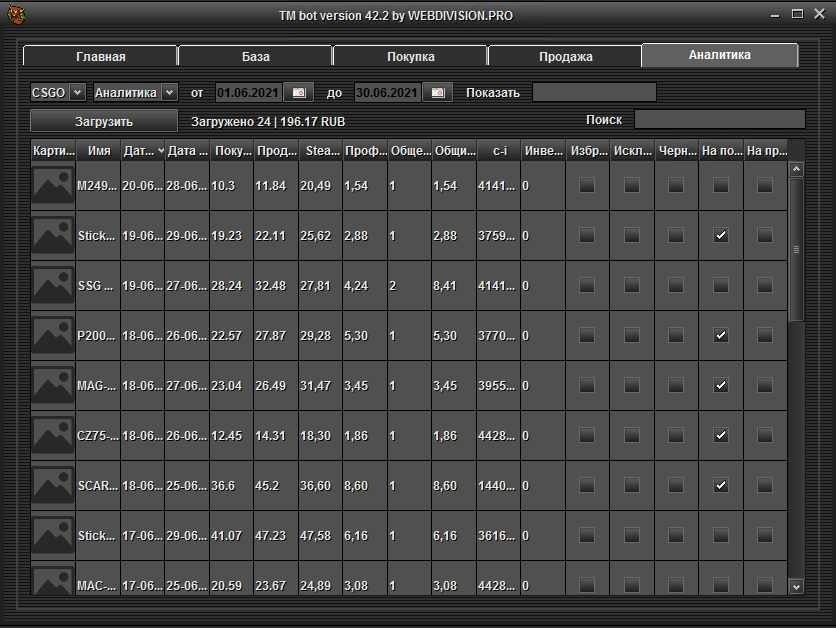836x628 pixels.
Task: Click the CZ75 row image placeholder icon
Action: tap(53, 435)
